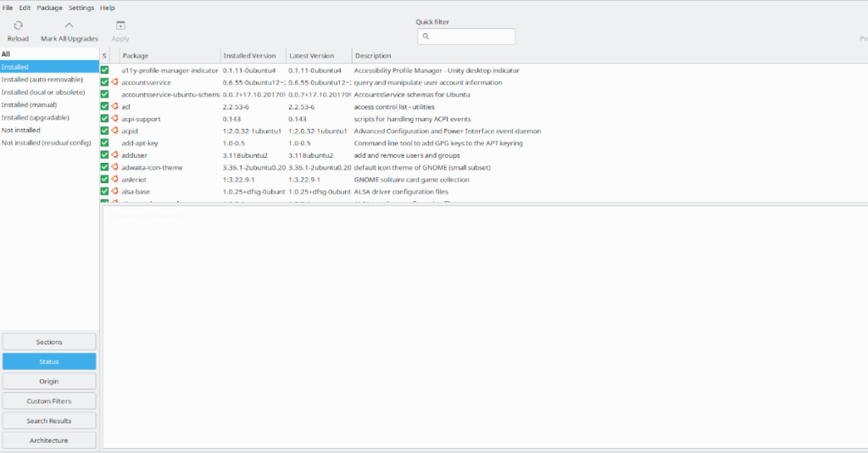Click the Ubuntu logo beside adduser

click(114, 155)
